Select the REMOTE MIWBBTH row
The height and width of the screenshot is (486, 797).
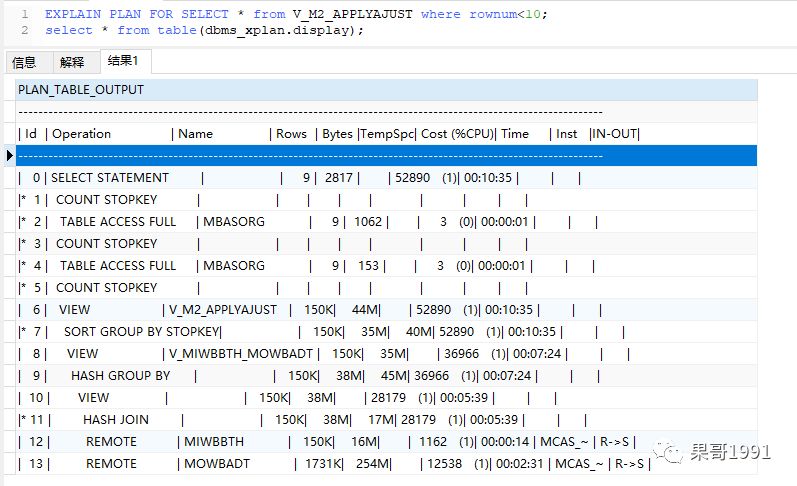point(386,441)
